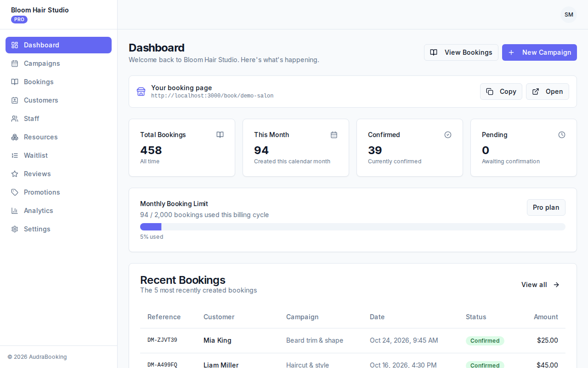Click the storefront icon beside booking page
The image size is (588, 368).
click(x=141, y=92)
